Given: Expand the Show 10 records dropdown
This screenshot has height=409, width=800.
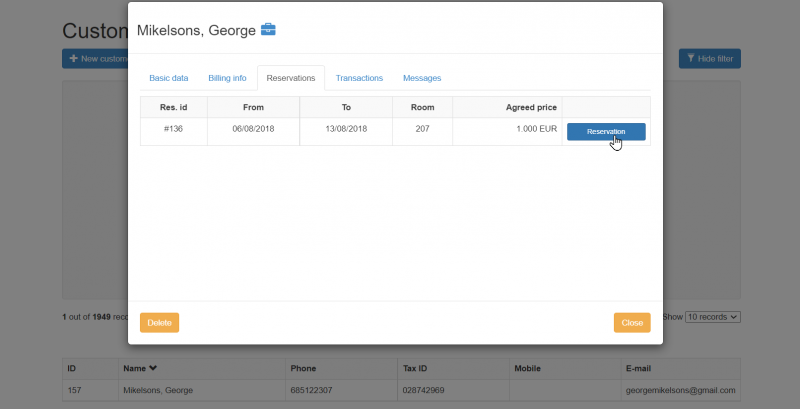Looking at the screenshot, I should tap(713, 316).
